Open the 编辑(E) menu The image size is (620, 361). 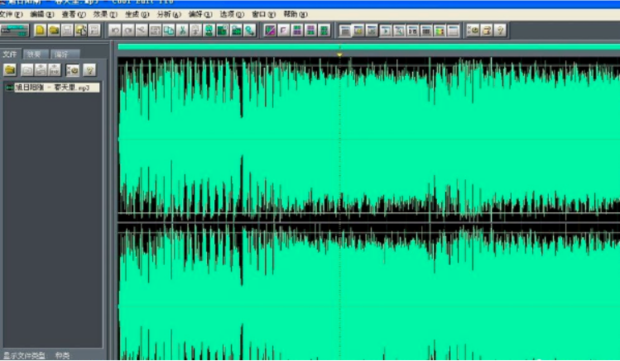(42, 14)
